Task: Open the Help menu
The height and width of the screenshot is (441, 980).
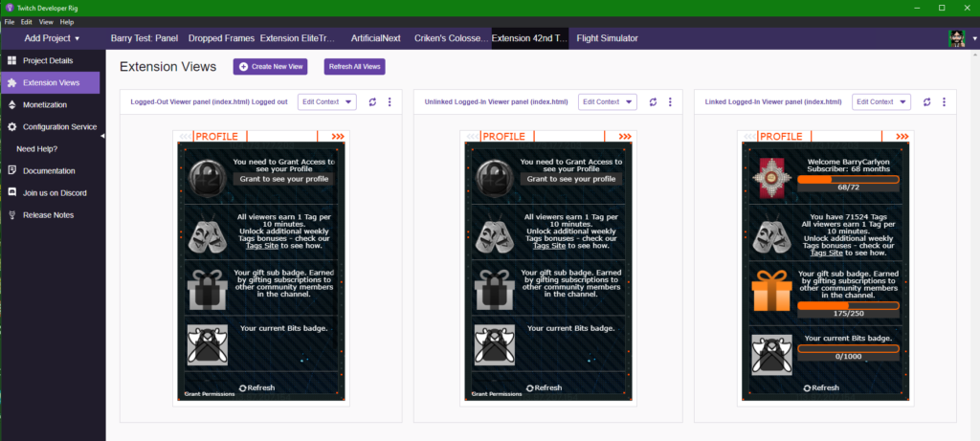Action: [67, 22]
